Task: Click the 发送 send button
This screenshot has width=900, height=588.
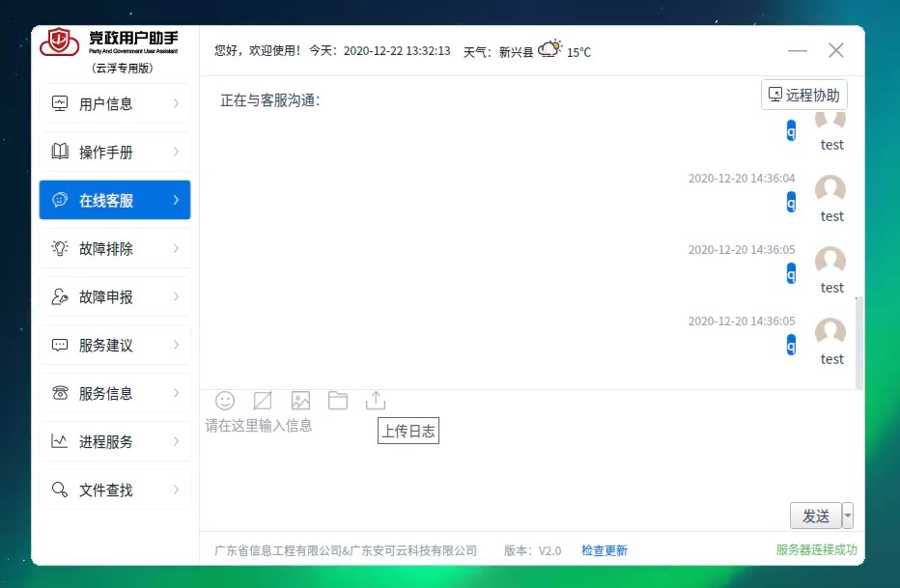Action: point(816,517)
